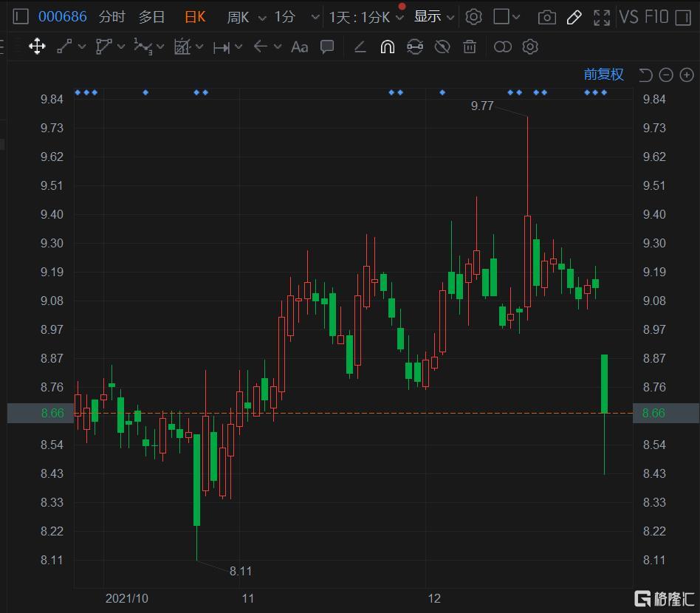
Task: Select the move crosshair tool
Action: pos(37,47)
